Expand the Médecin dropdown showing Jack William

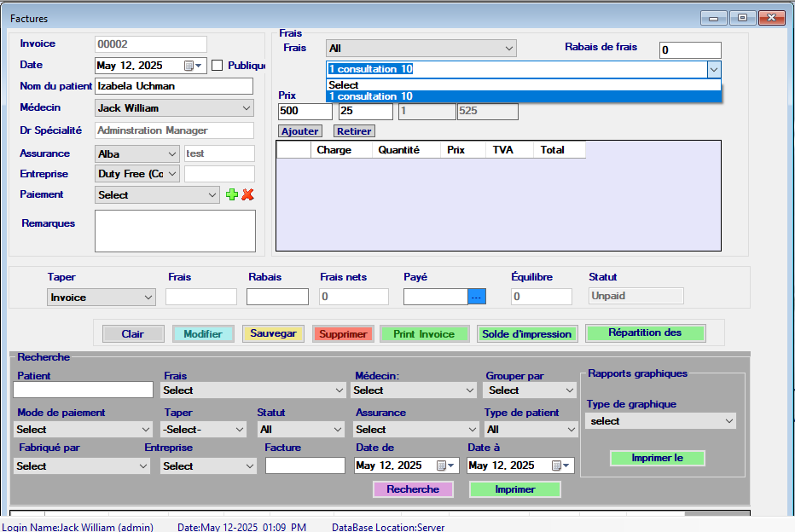(246, 108)
